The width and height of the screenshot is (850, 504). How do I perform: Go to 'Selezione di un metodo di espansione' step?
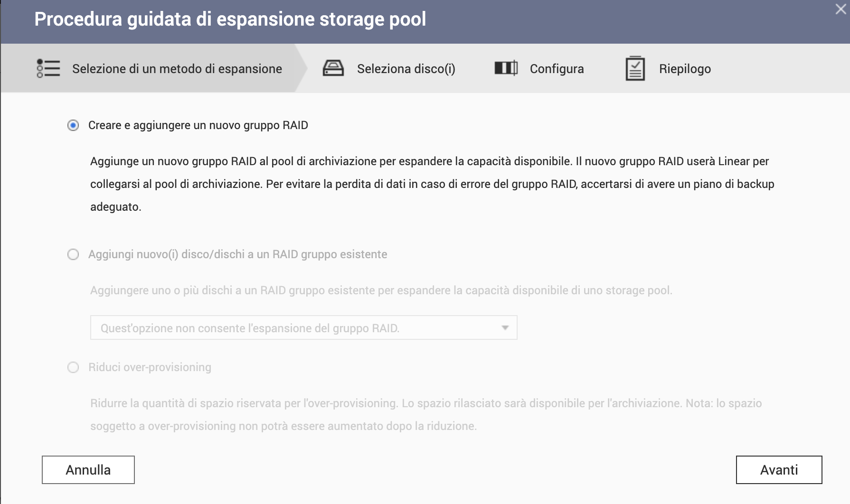point(177,69)
